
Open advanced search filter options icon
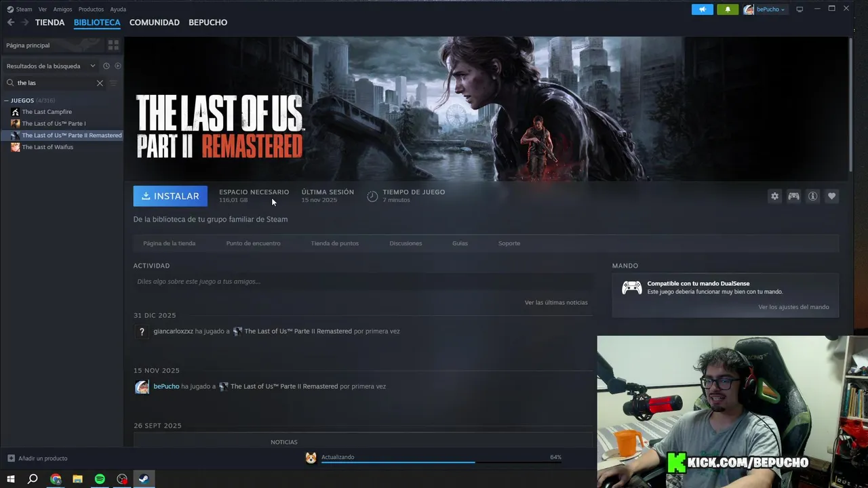[x=113, y=83]
